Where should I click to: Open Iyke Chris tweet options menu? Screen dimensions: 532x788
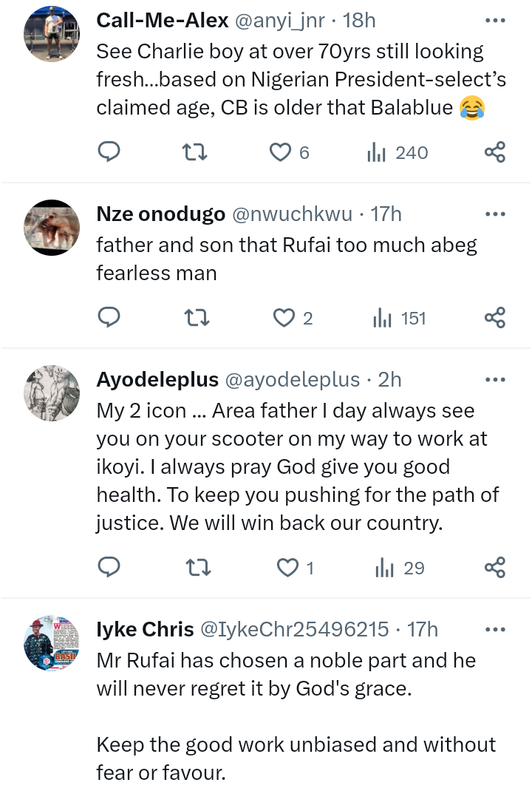[495, 629]
